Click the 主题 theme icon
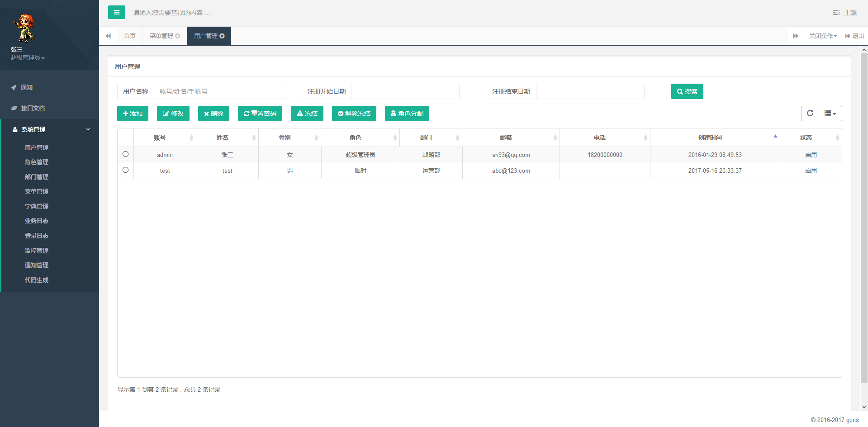This screenshot has width=868, height=427. [836, 13]
